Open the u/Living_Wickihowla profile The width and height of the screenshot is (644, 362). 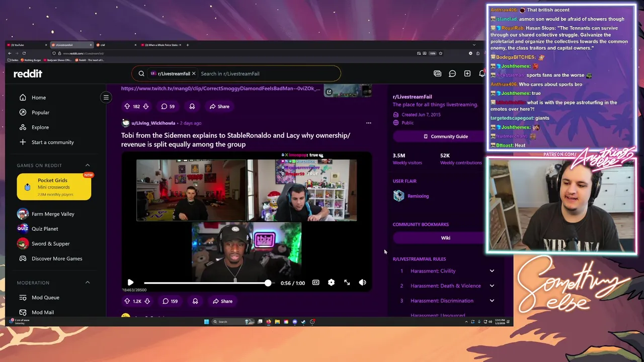click(153, 123)
